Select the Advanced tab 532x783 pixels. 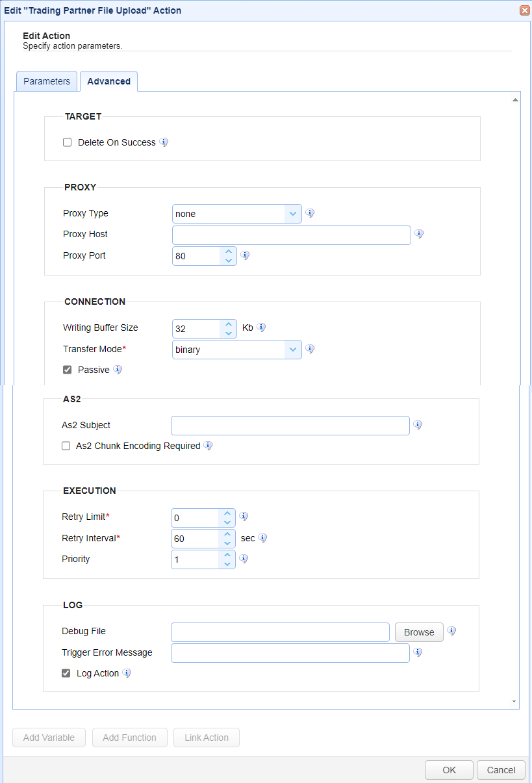(108, 81)
